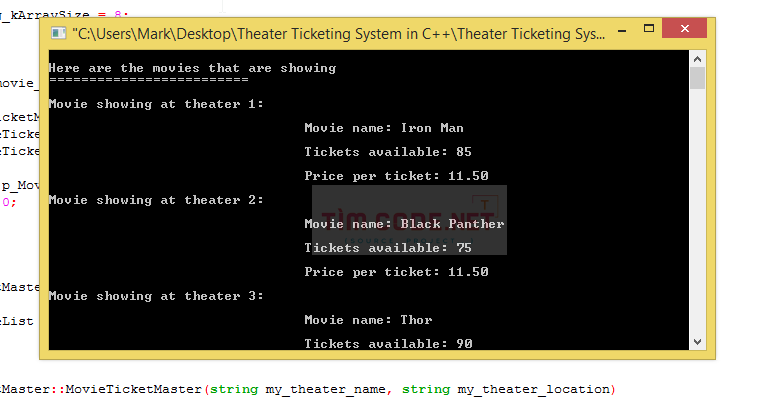
Task: Click 'Movie name: Black Panther' text
Action: pyautogui.click(x=404, y=224)
